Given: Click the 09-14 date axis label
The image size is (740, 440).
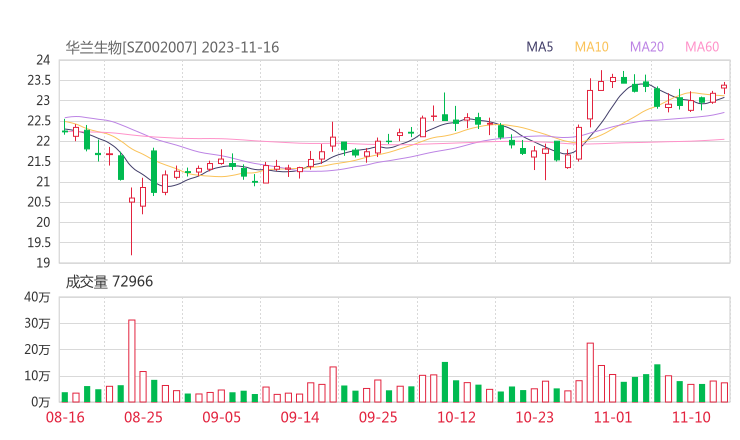Looking at the screenshot, I should click(x=300, y=417).
